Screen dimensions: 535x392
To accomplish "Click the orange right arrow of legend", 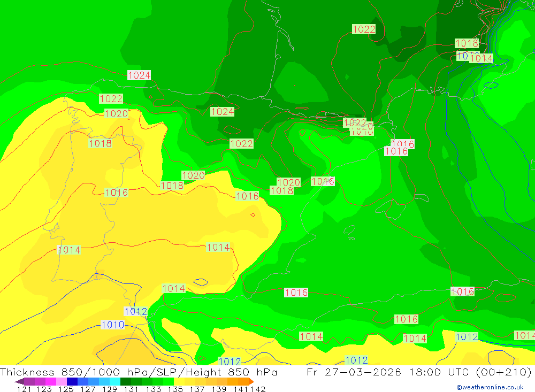I will point(251,381).
